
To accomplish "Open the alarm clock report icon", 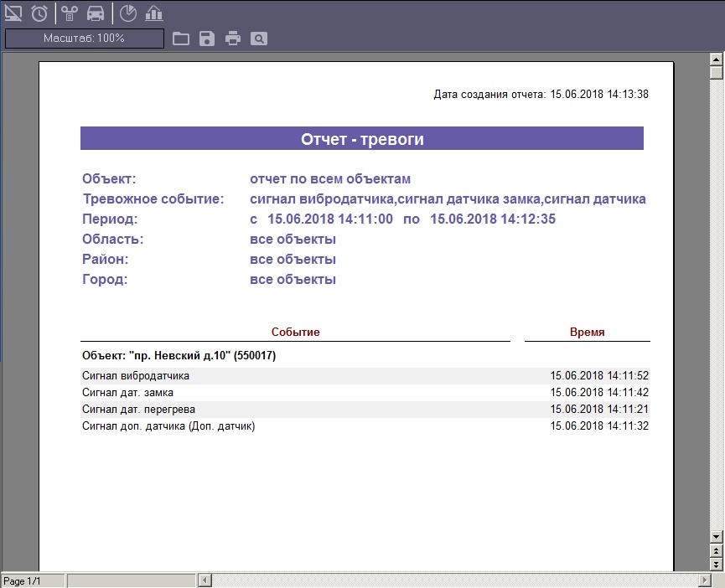I will click(39, 13).
